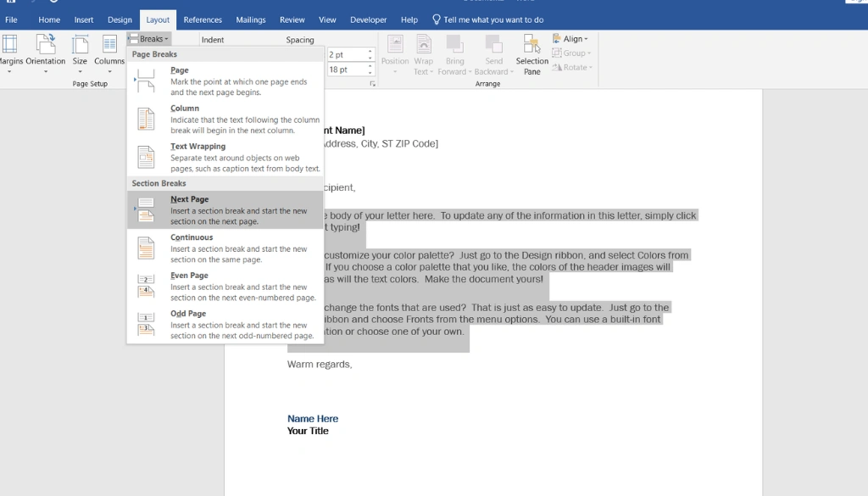Click the Text Wrapping break icon
The height and width of the screenshot is (496, 868).
pyautogui.click(x=146, y=157)
